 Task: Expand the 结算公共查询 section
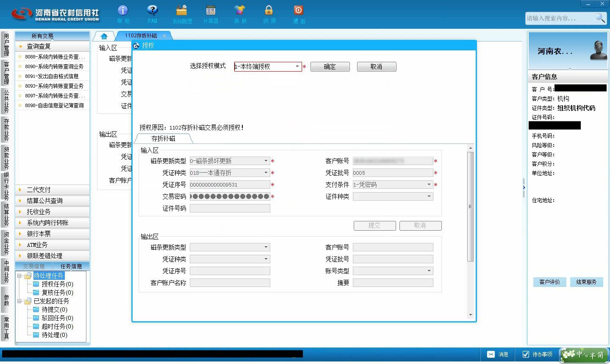click(x=53, y=201)
